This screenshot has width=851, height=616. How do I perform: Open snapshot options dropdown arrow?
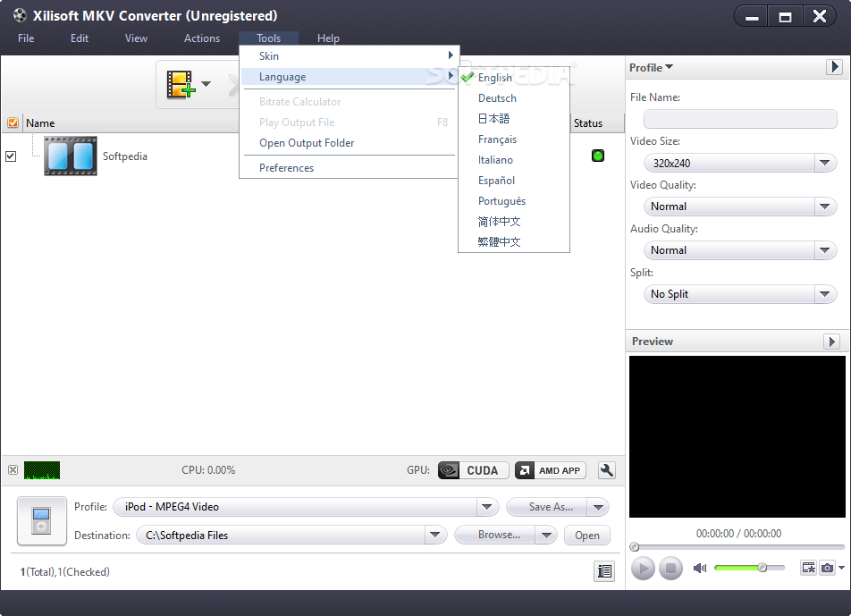pyautogui.click(x=841, y=568)
